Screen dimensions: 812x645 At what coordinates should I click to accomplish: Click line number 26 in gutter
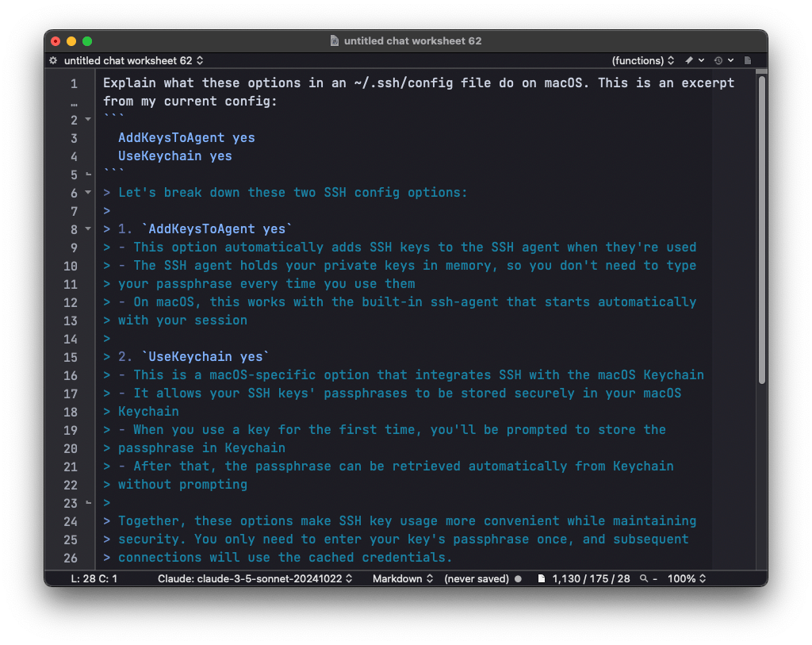[71, 558]
